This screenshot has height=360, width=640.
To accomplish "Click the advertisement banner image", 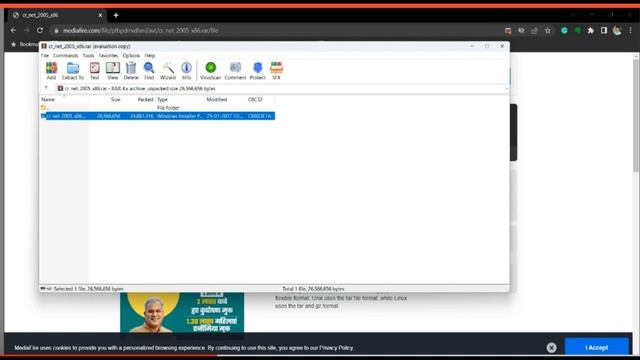I will pyautogui.click(x=182, y=313).
